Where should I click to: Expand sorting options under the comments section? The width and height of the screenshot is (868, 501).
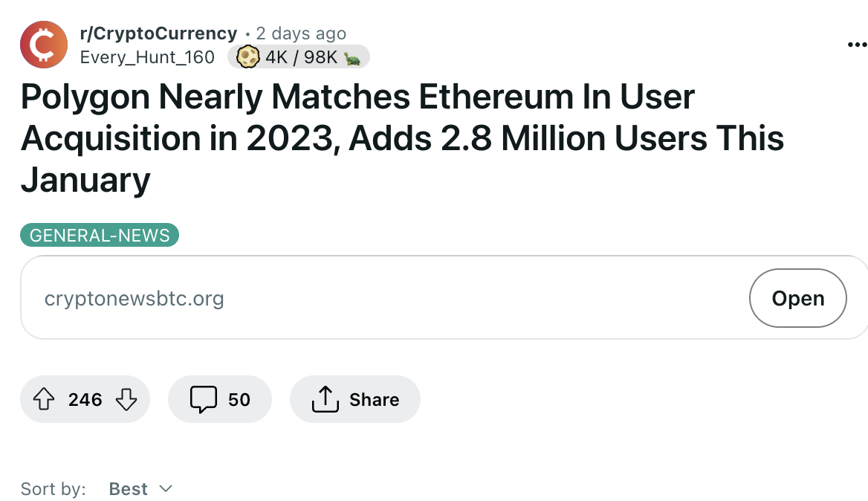point(141,488)
